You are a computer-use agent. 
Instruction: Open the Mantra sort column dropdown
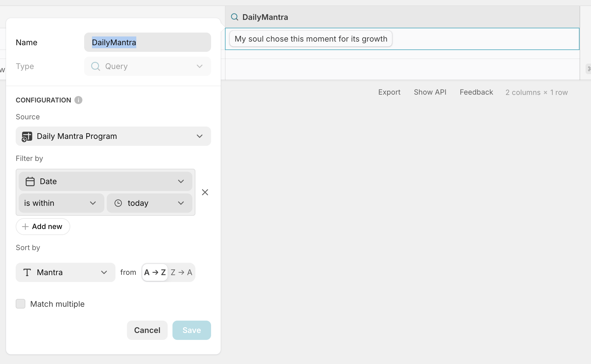click(x=65, y=272)
